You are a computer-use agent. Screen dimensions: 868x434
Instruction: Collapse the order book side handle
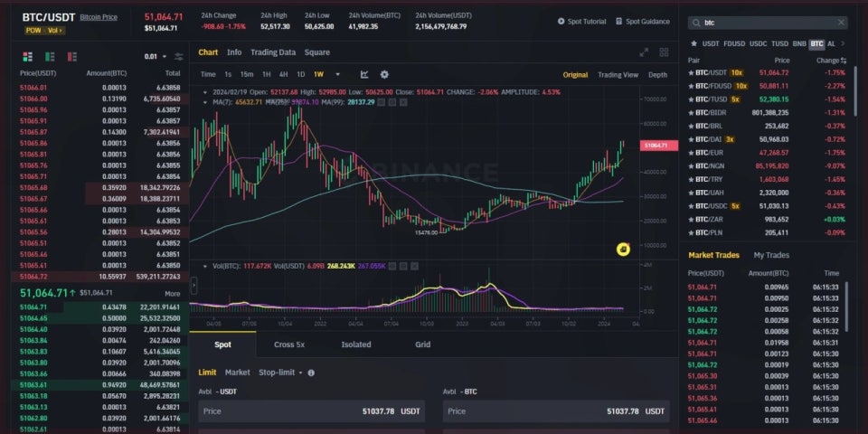click(x=193, y=286)
